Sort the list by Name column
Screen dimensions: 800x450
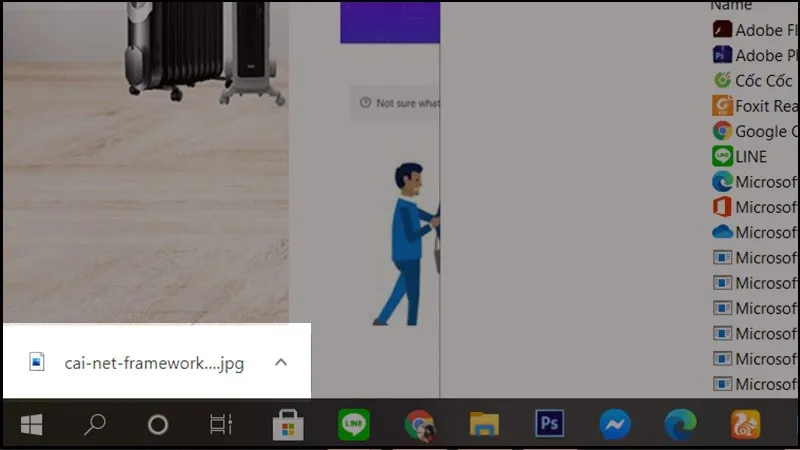pyautogui.click(x=729, y=6)
